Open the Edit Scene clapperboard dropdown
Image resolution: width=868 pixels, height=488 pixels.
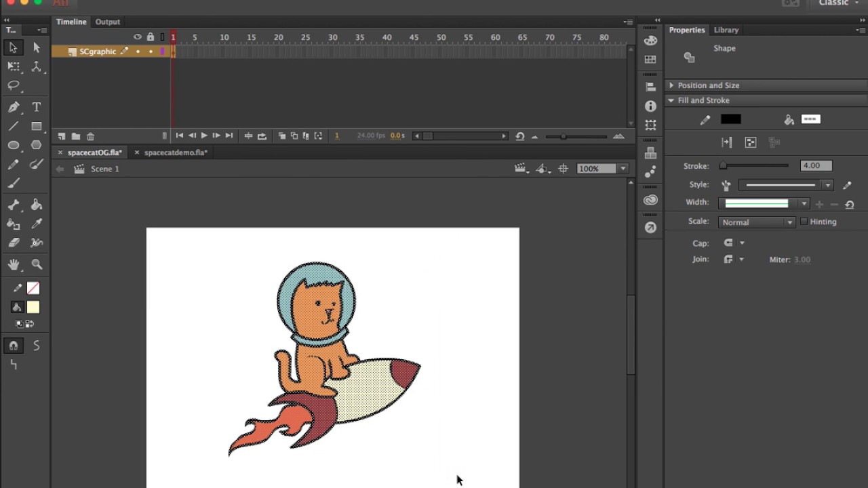coord(521,169)
